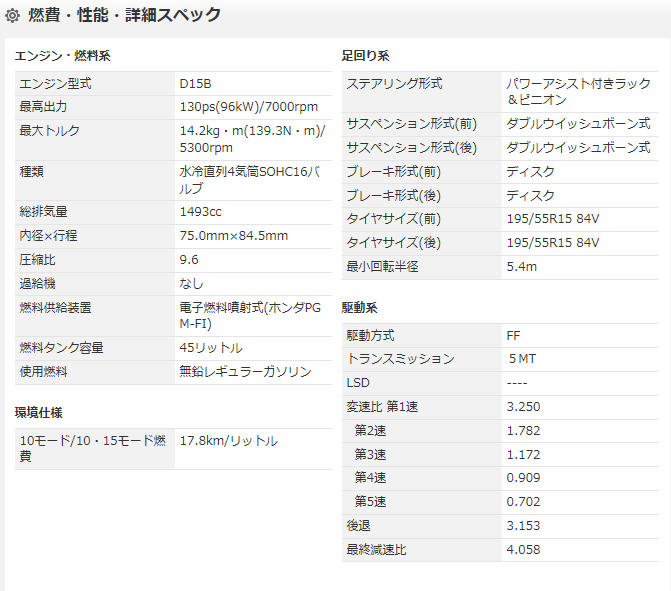Click the サスペンション形式(前) value ダブルウイッシュボーン式
Viewport: 671px width, 591px height.
tap(579, 124)
